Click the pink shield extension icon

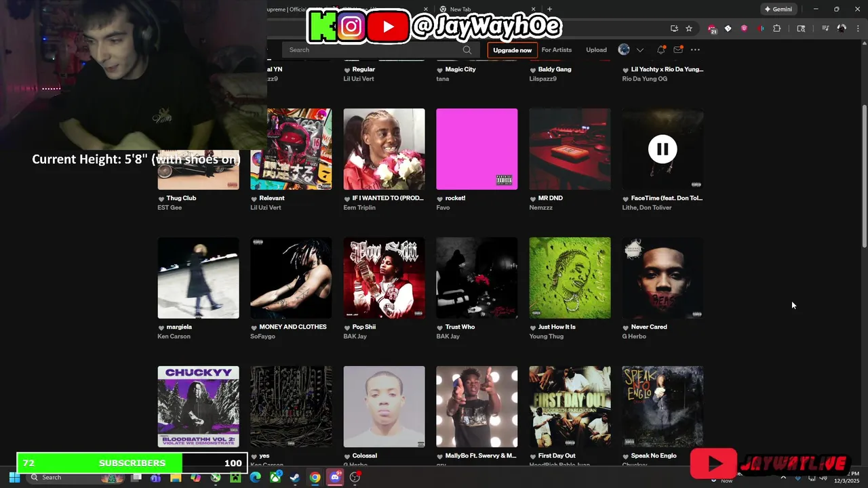[x=744, y=28]
